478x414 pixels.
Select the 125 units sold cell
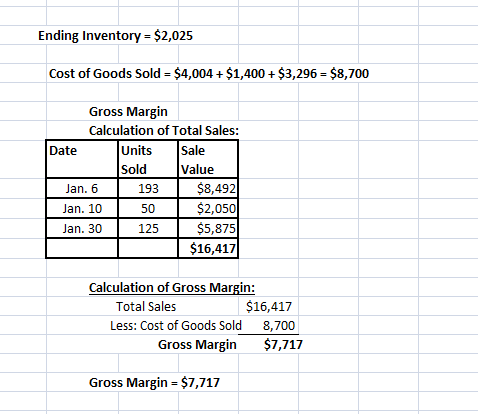(148, 228)
